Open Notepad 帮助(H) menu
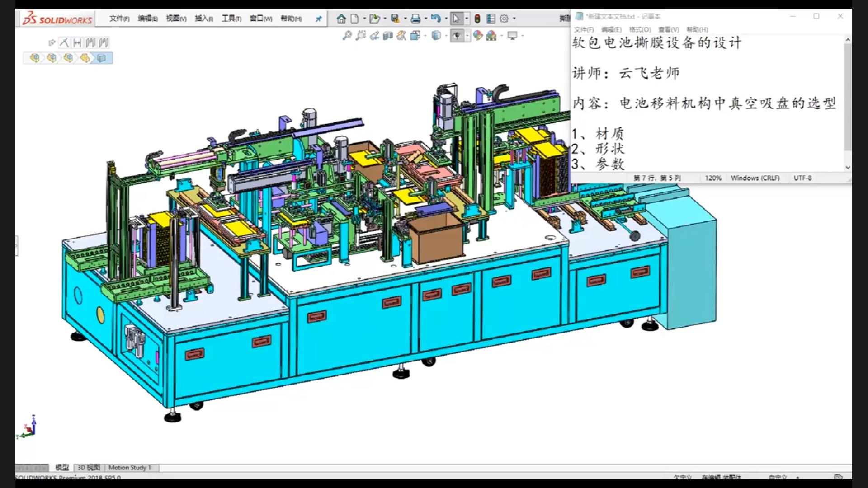This screenshot has height=488, width=868. pyautogui.click(x=697, y=29)
